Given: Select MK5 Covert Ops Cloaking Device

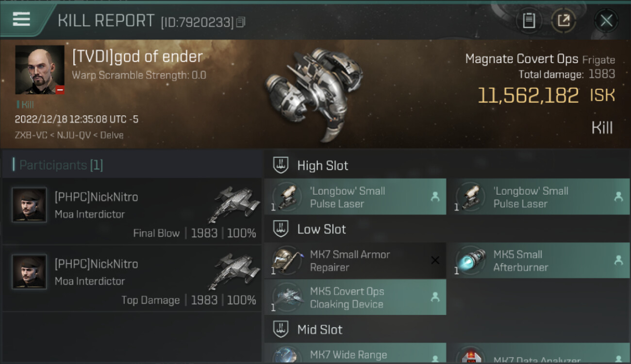Looking at the screenshot, I should coord(355,298).
